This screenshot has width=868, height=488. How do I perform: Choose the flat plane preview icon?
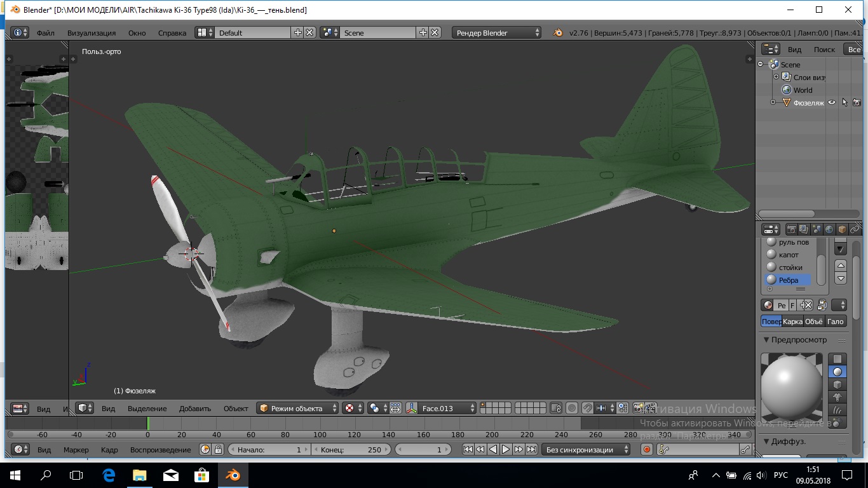[x=837, y=359]
